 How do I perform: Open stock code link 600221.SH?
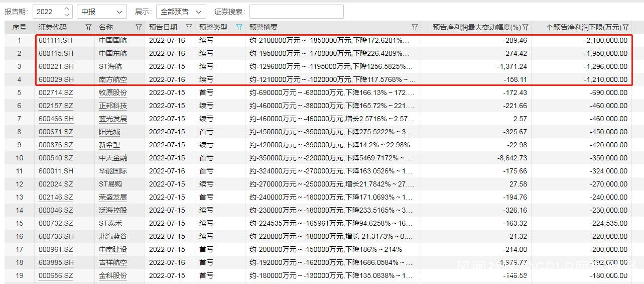(x=56, y=66)
